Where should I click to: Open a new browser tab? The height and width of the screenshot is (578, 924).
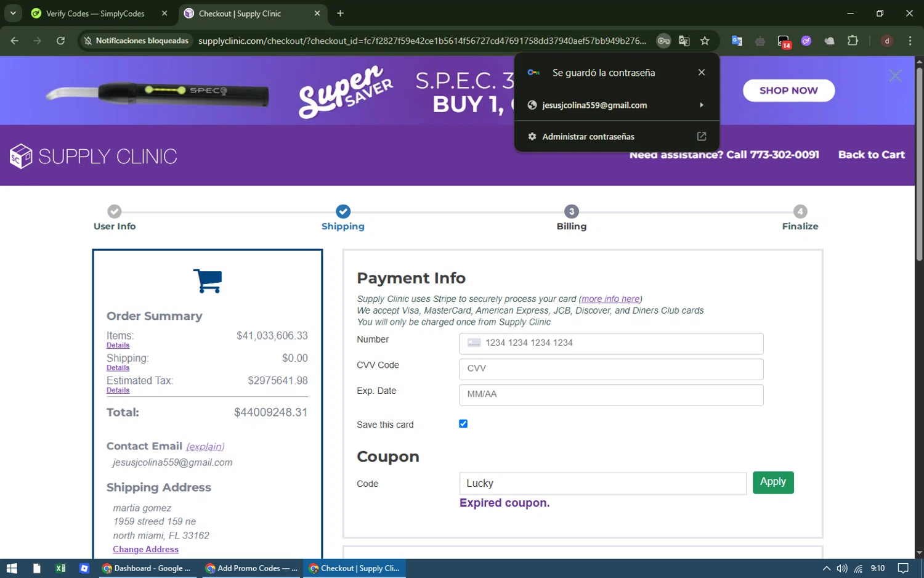(x=340, y=13)
